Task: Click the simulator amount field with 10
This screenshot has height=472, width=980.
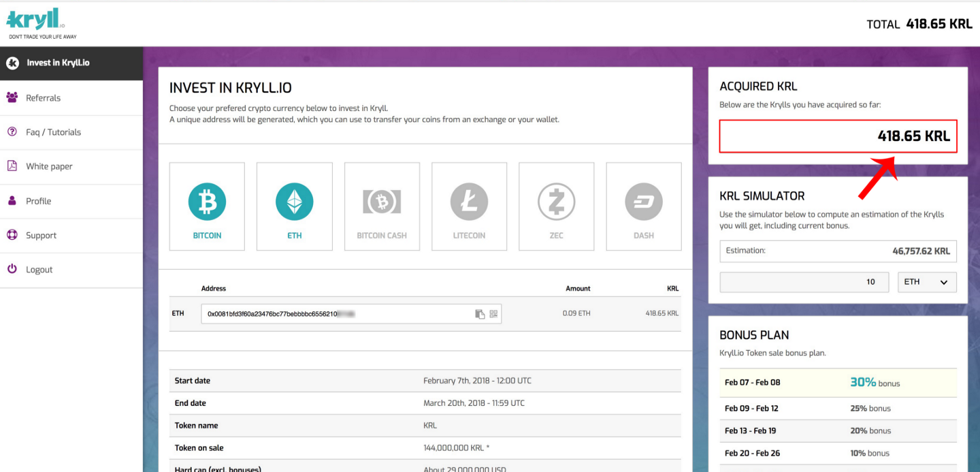Action: pos(804,282)
